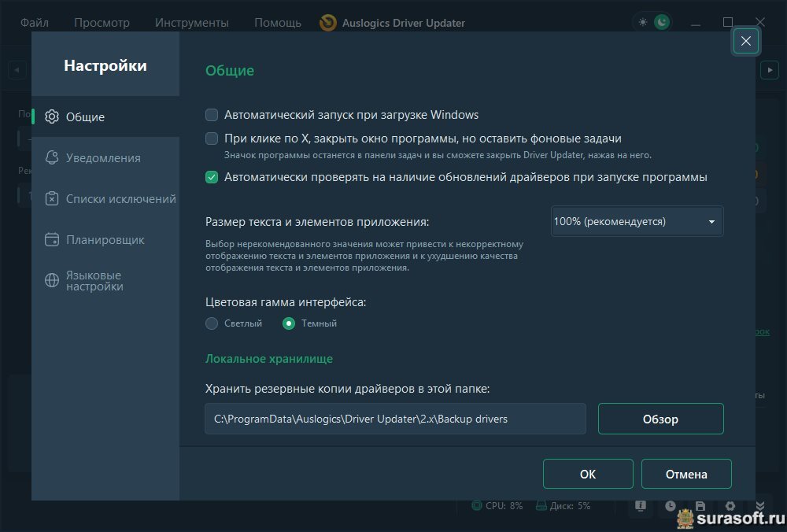Select the Светлый color scheme radio button

(x=212, y=323)
